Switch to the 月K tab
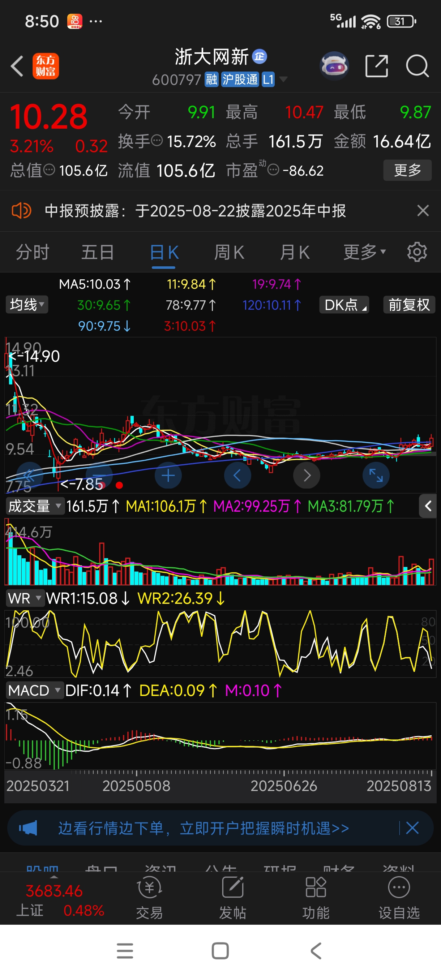441x980 pixels. (x=295, y=252)
